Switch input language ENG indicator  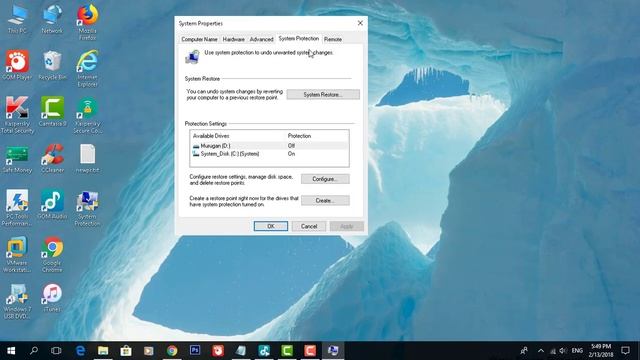[577, 351]
